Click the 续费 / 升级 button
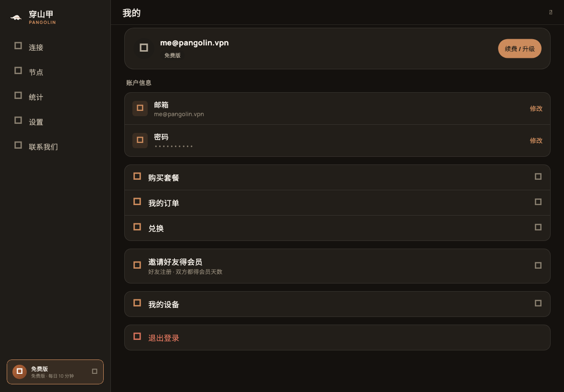This screenshot has width=564, height=392. click(x=520, y=49)
